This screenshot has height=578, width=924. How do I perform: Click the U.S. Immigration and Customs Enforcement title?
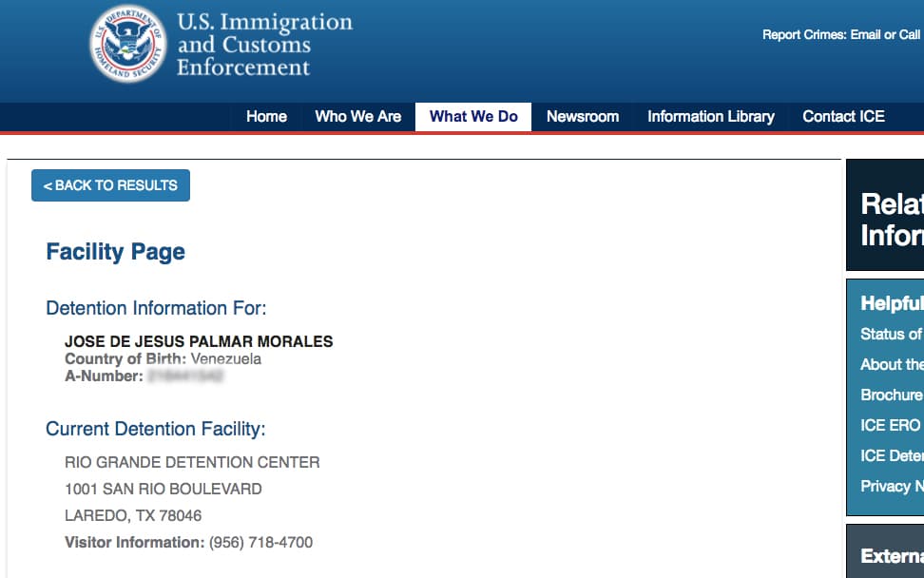pos(263,45)
